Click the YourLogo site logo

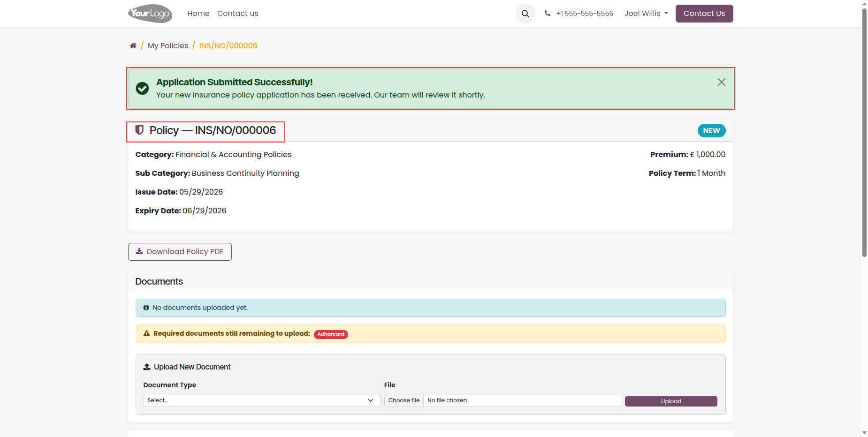pos(150,14)
